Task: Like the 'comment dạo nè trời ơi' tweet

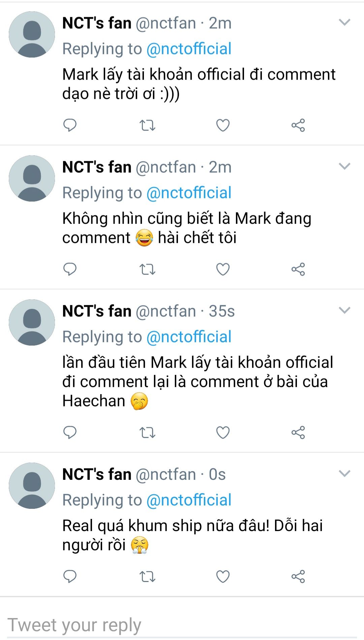Action: [223, 125]
